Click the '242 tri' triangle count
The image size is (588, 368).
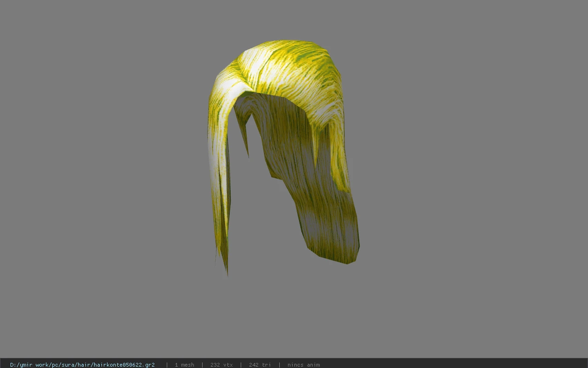(260, 365)
